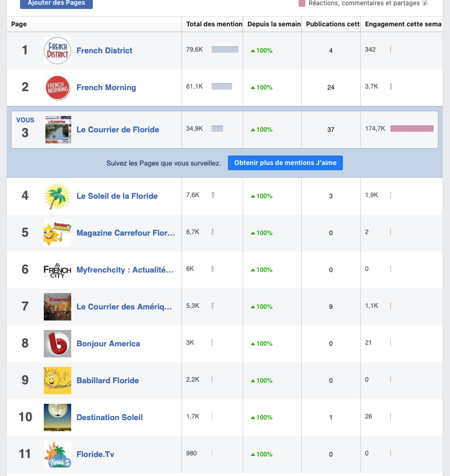Open Le Soleil de la Floride link
Screen dimensions: 450x476
pos(117,196)
